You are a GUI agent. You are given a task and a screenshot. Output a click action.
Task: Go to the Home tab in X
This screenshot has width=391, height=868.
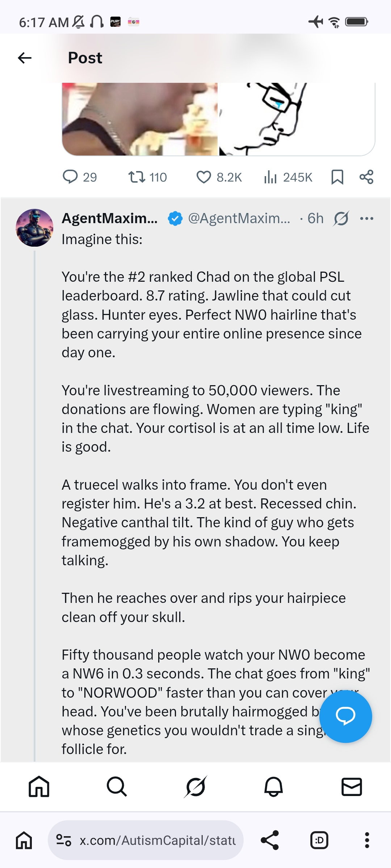pyautogui.click(x=39, y=787)
